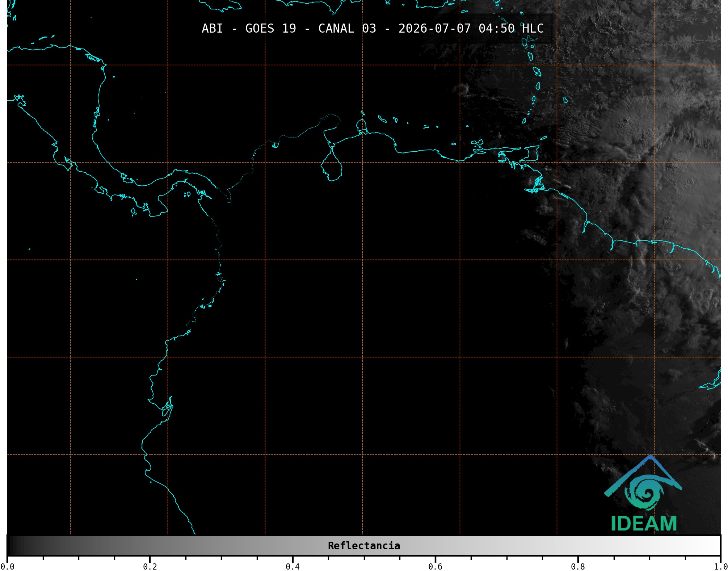Click the IDEAM logo
Image resolution: width=728 pixels, height=571 pixels.
click(643, 494)
